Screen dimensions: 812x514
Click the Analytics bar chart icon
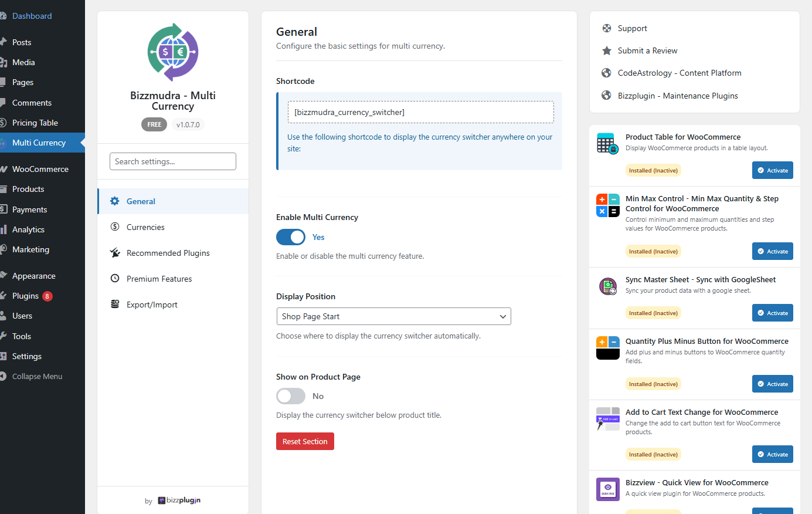point(3,229)
